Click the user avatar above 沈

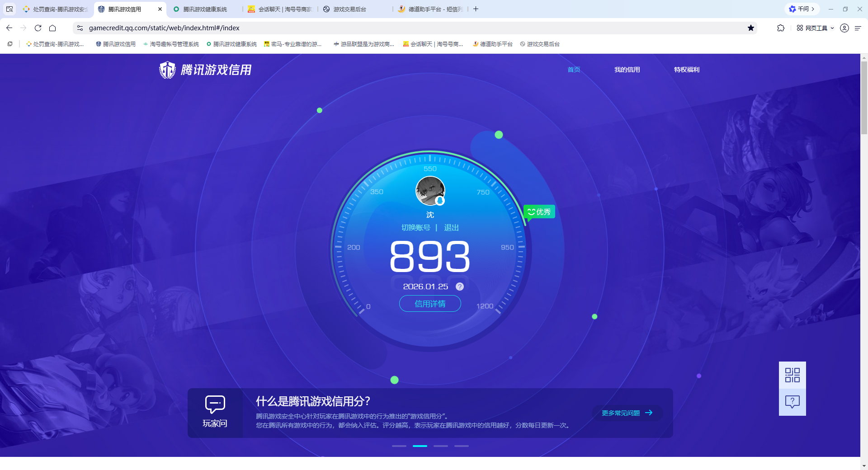(x=429, y=191)
